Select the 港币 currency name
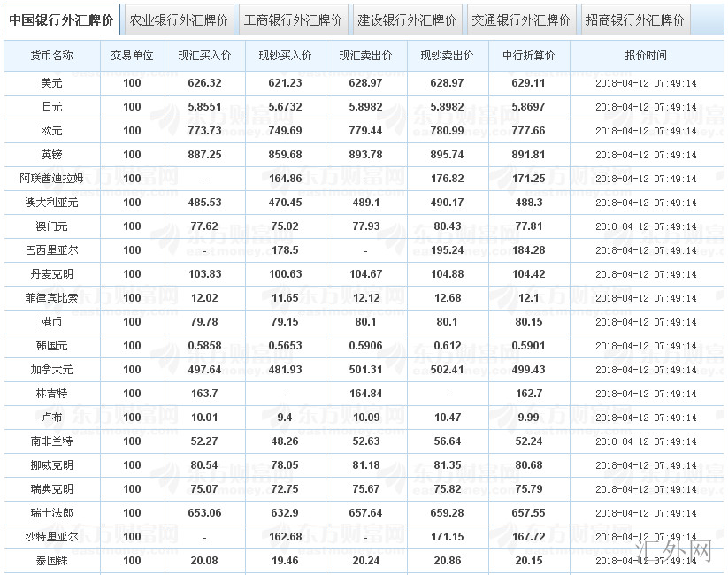 point(51,322)
